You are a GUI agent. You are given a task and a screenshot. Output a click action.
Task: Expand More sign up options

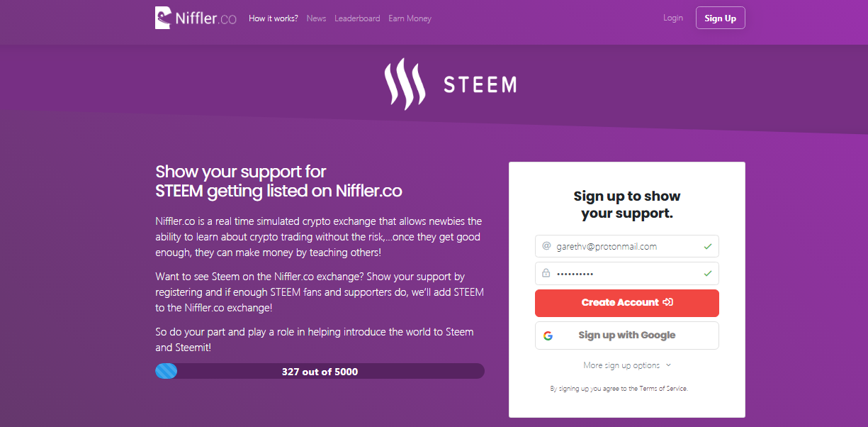click(x=621, y=365)
